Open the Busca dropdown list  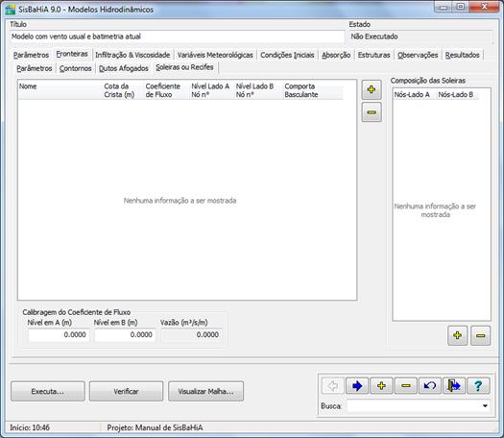[x=485, y=406]
